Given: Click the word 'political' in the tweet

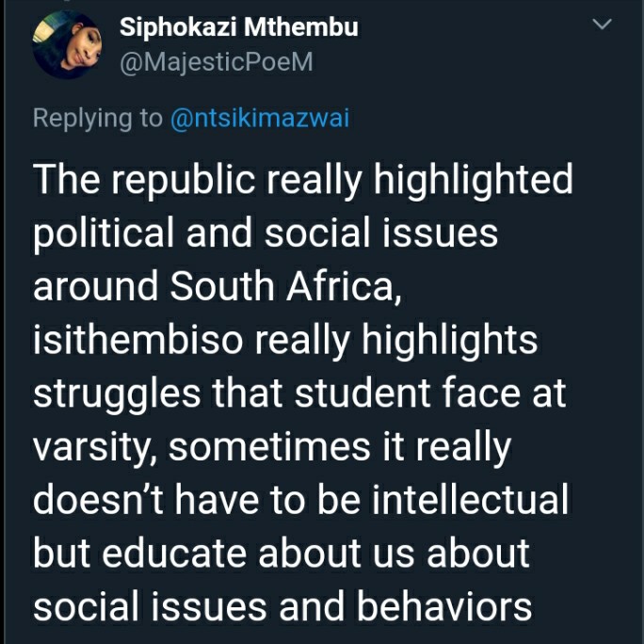Looking at the screenshot, I should [x=104, y=233].
